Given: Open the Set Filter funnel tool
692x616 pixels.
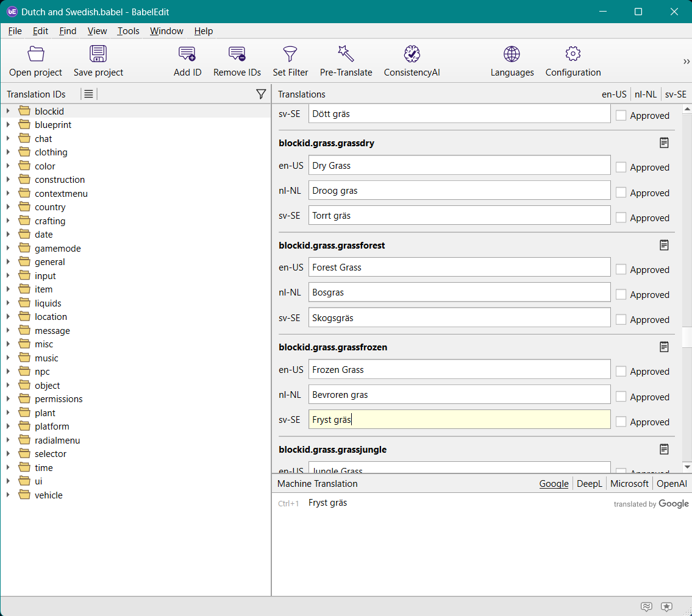Looking at the screenshot, I should (290, 54).
